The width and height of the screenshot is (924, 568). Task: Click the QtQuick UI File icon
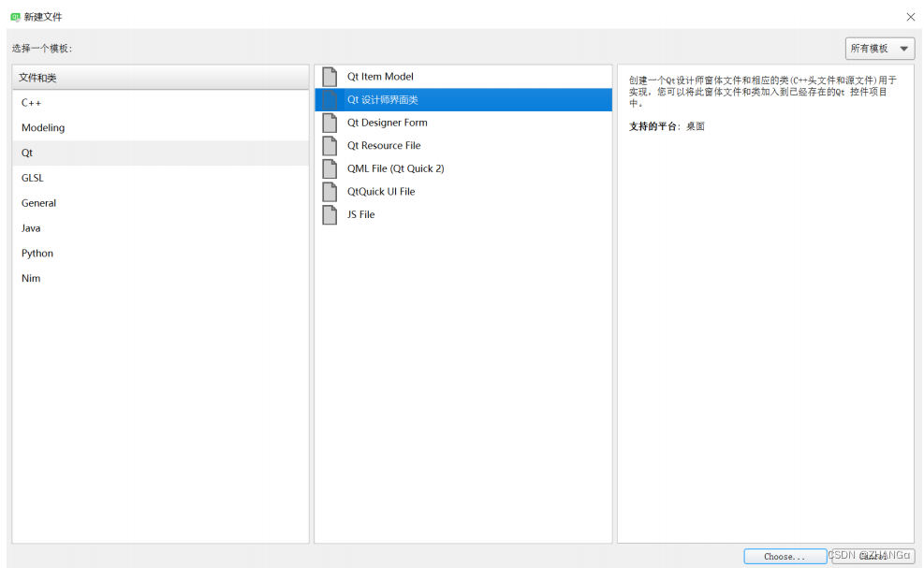pyautogui.click(x=330, y=192)
